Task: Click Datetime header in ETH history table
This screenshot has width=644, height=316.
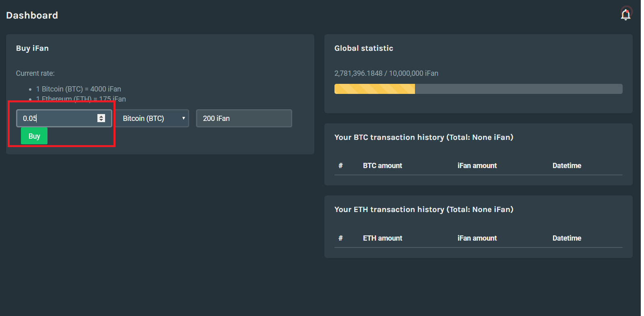Action: click(x=567, y=238)
